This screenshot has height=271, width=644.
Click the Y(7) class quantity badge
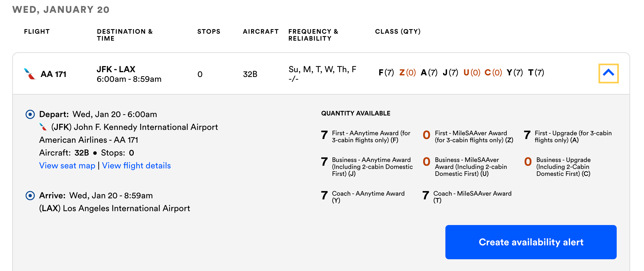pos(515,72)
